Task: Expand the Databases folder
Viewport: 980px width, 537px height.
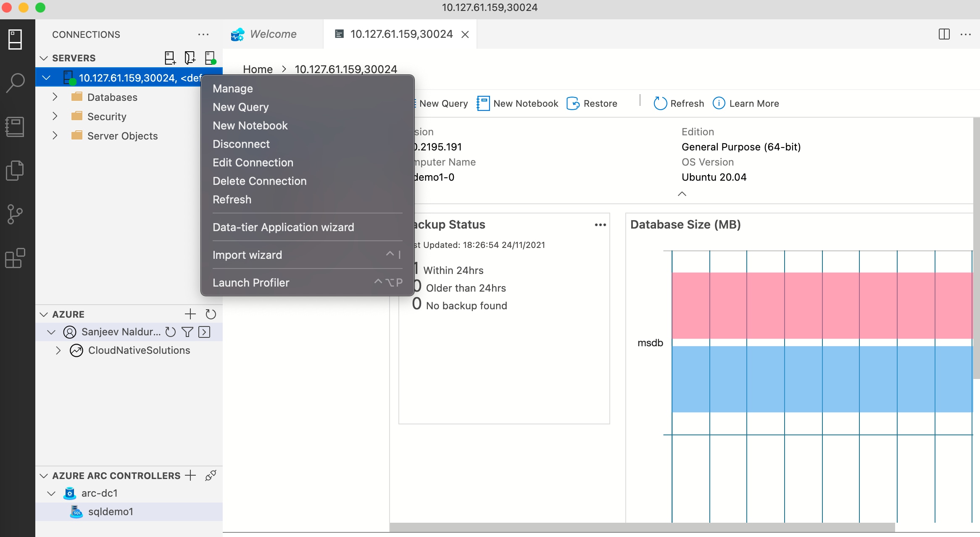Action: point(55,97)
